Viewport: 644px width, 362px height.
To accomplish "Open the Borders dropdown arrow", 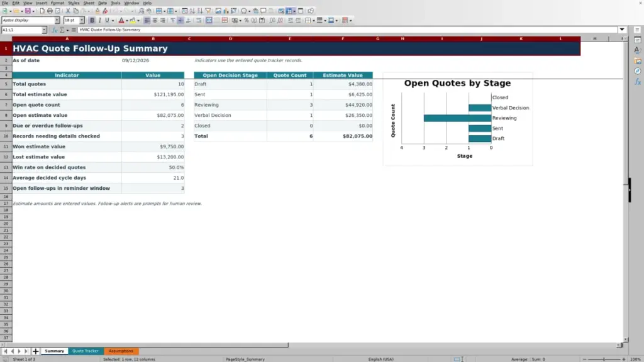I will coord(314,20).
